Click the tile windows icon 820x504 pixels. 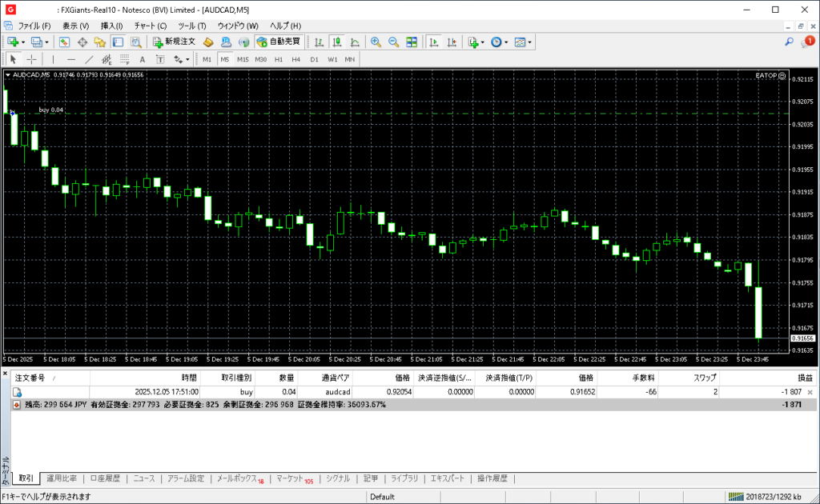pos(412,42)
